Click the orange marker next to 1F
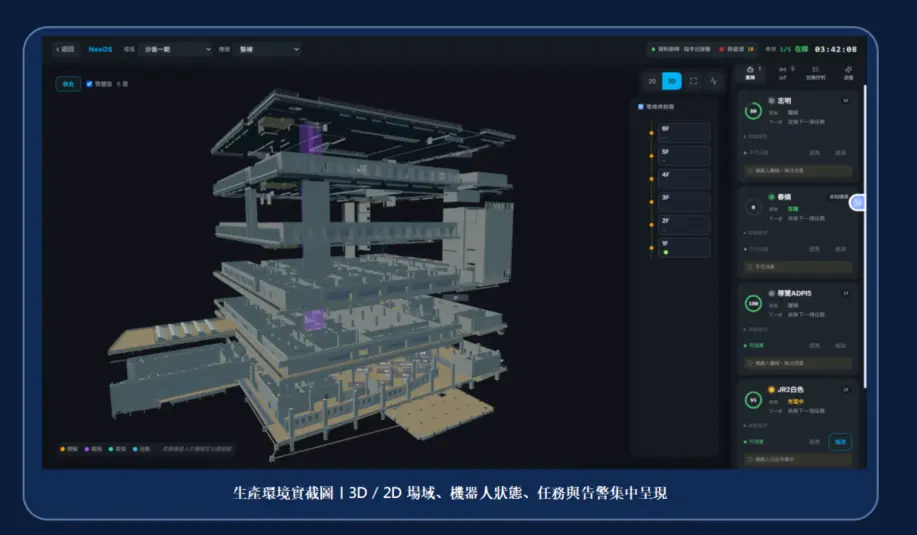This screenshot has width=917, height=535. click(651, 248)
